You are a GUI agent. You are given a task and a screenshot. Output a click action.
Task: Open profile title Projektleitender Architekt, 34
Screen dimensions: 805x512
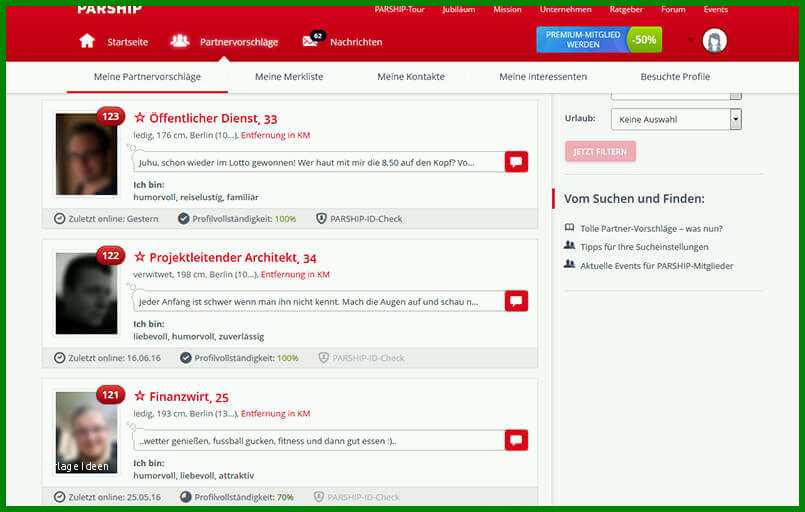coord(233,258)
